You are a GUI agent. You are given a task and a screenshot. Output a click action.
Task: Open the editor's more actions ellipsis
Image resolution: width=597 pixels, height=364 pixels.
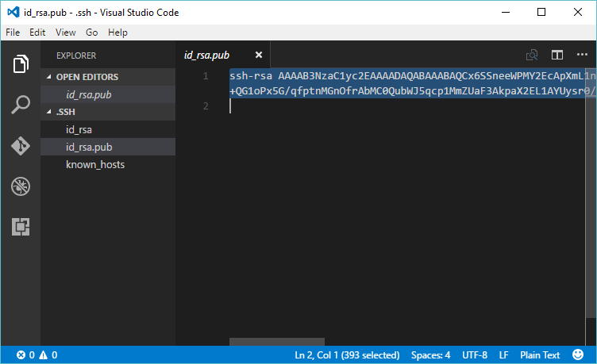coord(581,56)
